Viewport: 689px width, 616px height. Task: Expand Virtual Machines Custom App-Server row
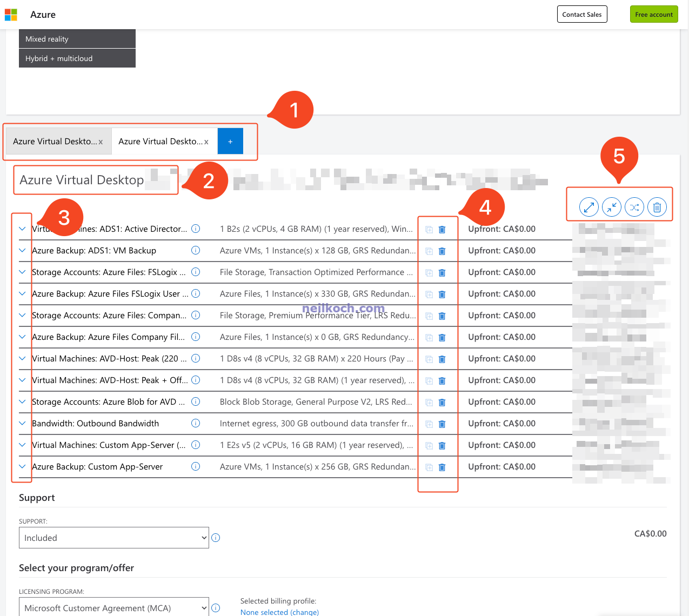pos(22,445)
